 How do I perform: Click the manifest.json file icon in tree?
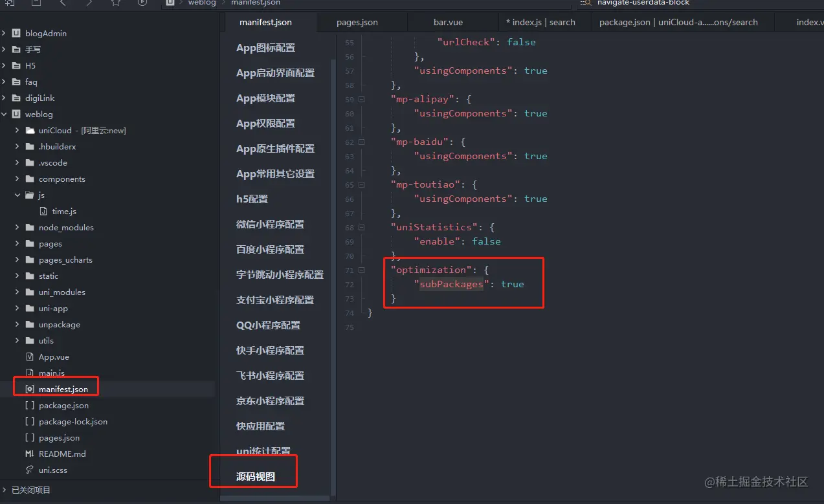30,389
